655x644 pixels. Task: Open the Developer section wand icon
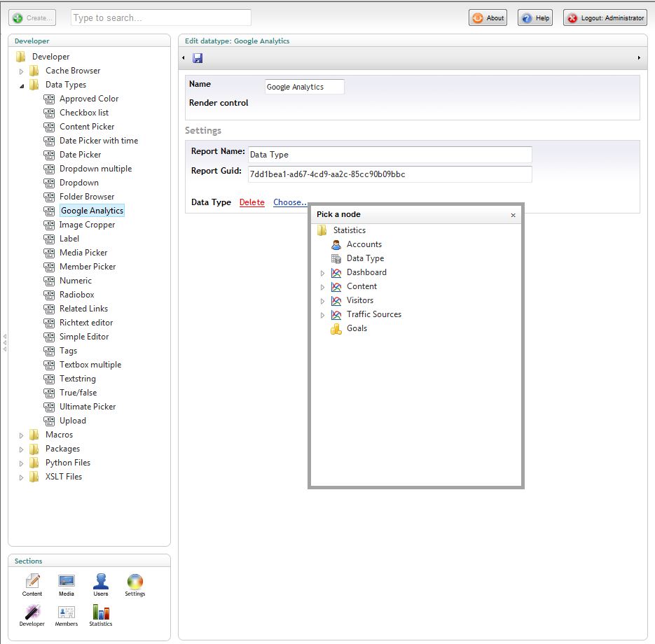click(32, 612)
